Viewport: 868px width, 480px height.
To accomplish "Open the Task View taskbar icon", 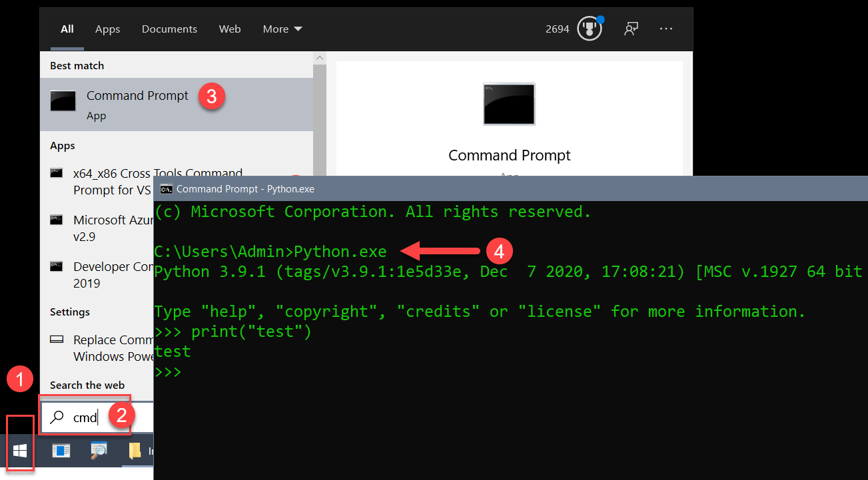I will (x=61, y=451).
